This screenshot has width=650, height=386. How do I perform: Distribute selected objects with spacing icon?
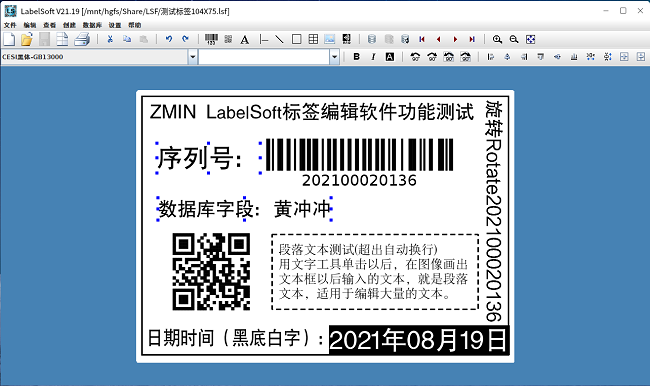point(591,57)
